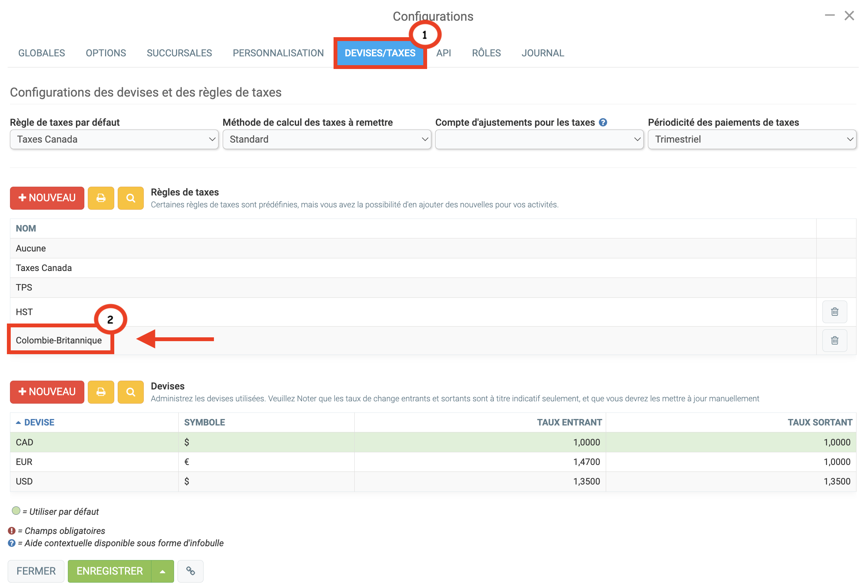Click the print icon in the Devises section
Viewport: 868px width, 588px height.
click(x=101, y=392)
